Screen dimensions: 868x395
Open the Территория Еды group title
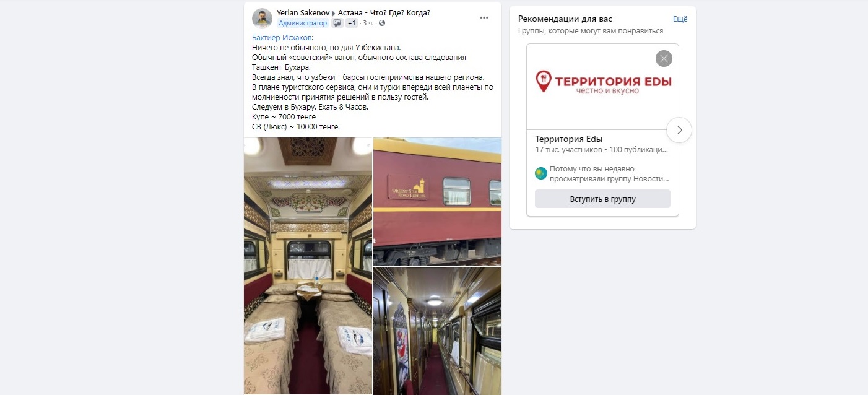tap(568, 139)
